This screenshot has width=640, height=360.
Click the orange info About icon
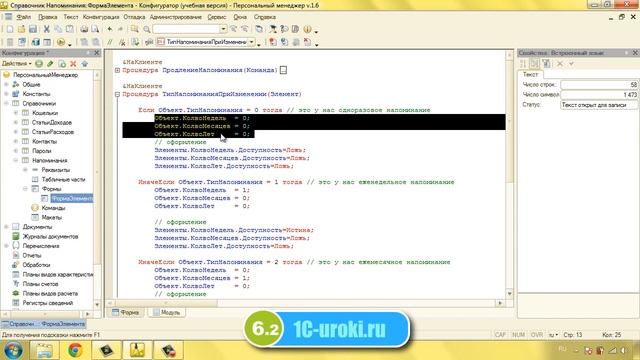(x=307, y=29)
